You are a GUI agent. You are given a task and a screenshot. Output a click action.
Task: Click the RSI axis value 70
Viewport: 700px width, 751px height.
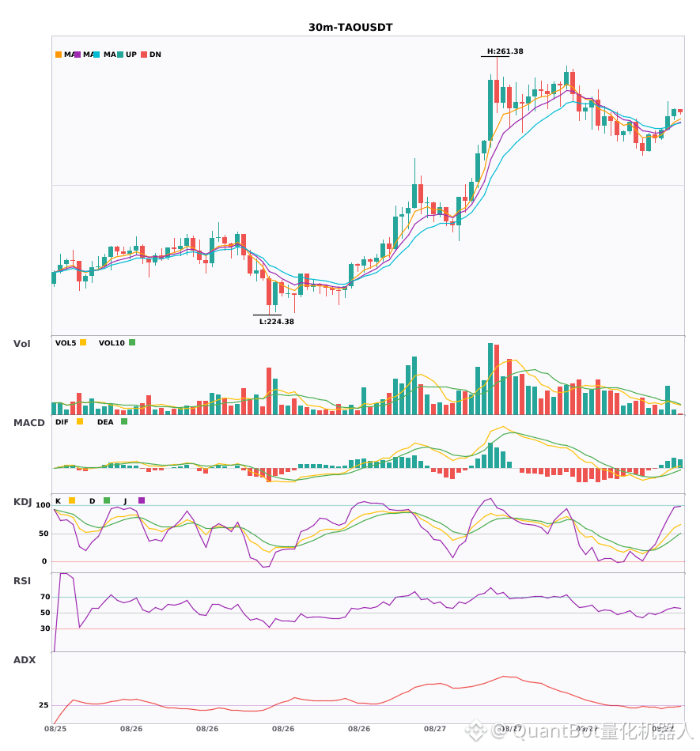(46, 597)
